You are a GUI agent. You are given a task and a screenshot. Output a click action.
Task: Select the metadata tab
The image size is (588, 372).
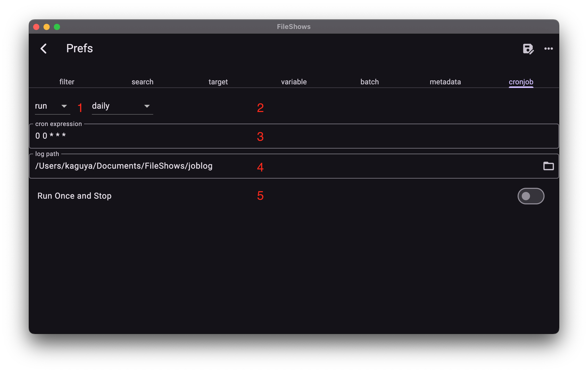[x=445, y=82]
